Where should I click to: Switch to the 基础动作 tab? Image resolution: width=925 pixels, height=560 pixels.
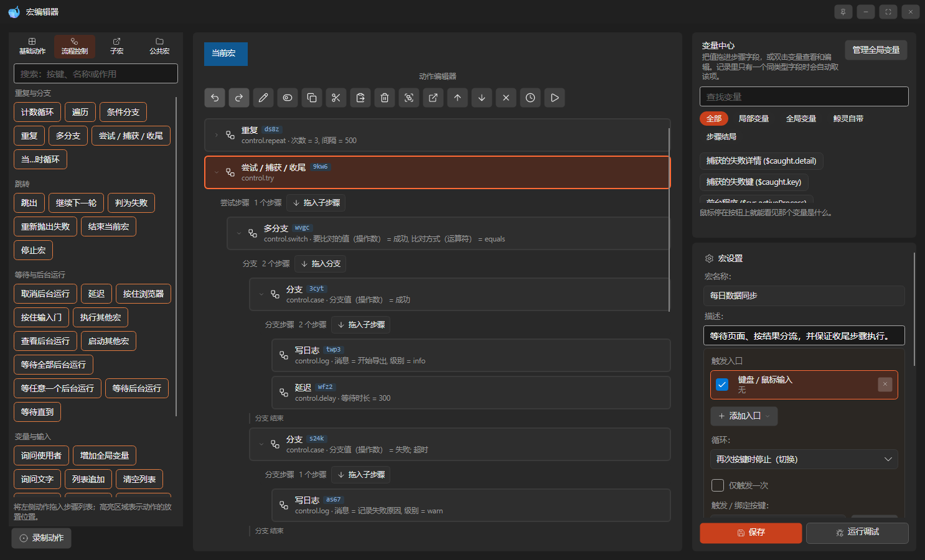32,47
